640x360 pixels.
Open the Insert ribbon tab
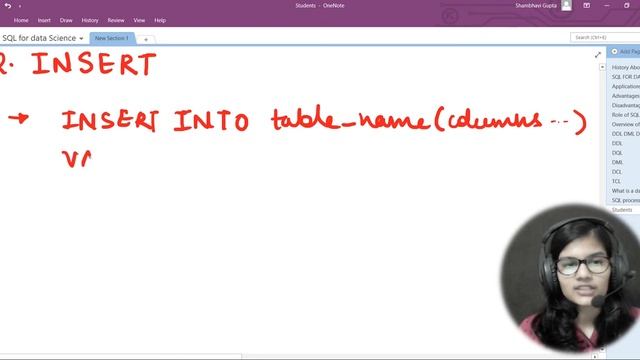[44, 20]
